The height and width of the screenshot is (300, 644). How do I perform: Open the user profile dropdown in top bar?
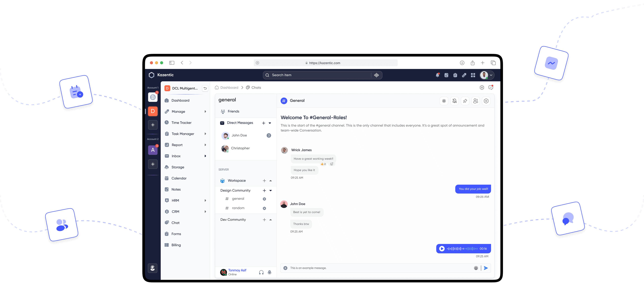pos(487,75)
